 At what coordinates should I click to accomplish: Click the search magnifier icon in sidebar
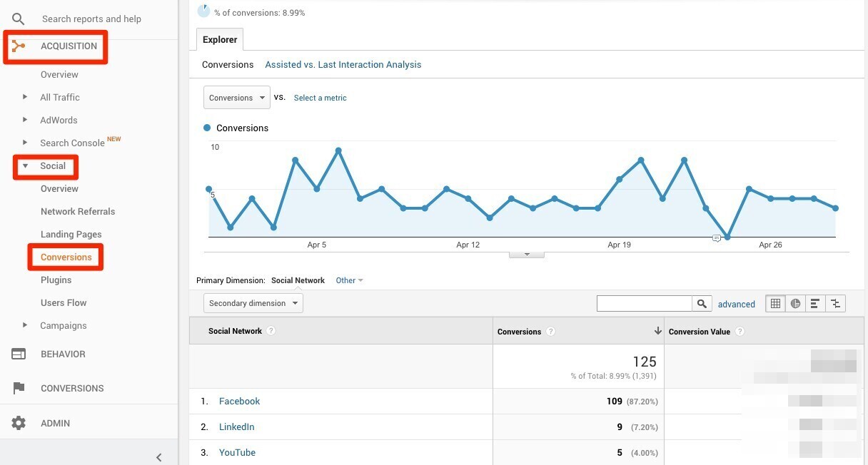19,19
